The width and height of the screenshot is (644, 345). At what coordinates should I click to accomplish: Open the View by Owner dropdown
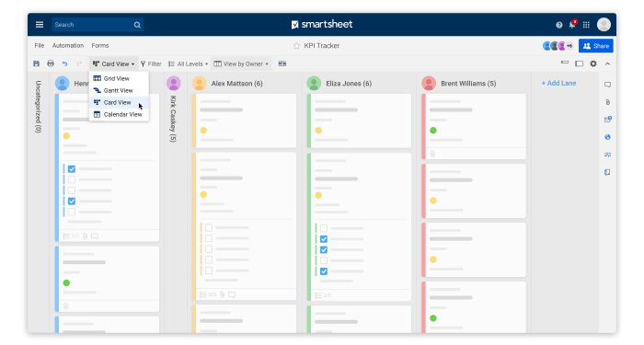(x=241, y=64)
